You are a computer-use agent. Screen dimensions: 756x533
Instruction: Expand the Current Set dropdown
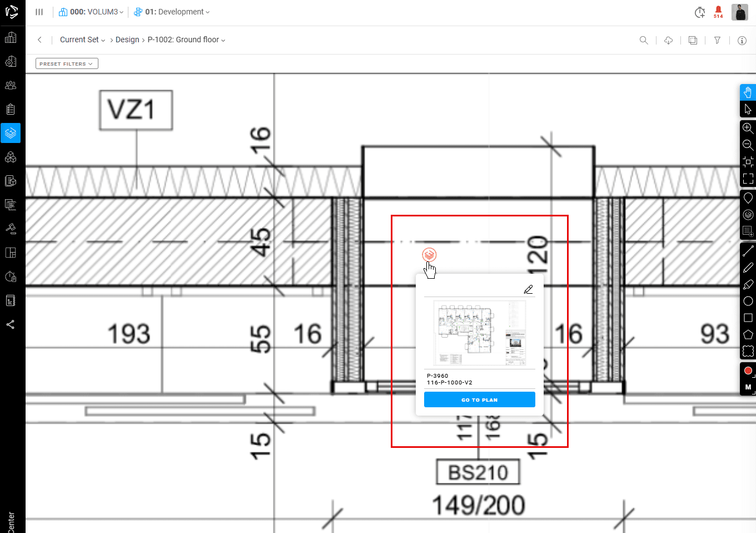click(x=82, y=40)
